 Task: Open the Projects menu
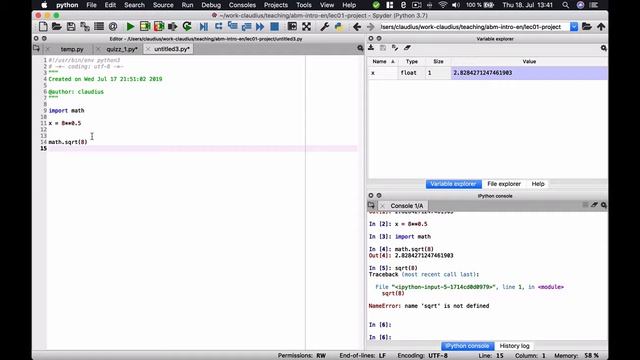coord(276,5)
